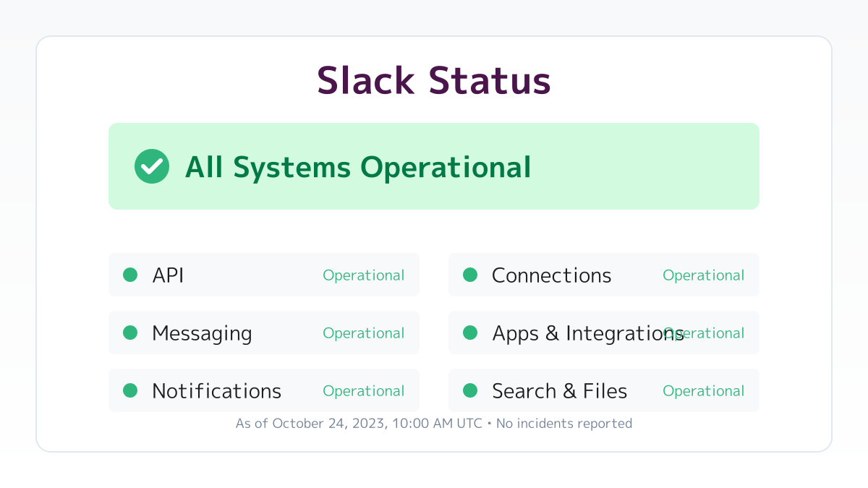The height and width of the screenshot is (488, 868).
Task: Click the Operational status in the Connections row
Action: (703, 275)
